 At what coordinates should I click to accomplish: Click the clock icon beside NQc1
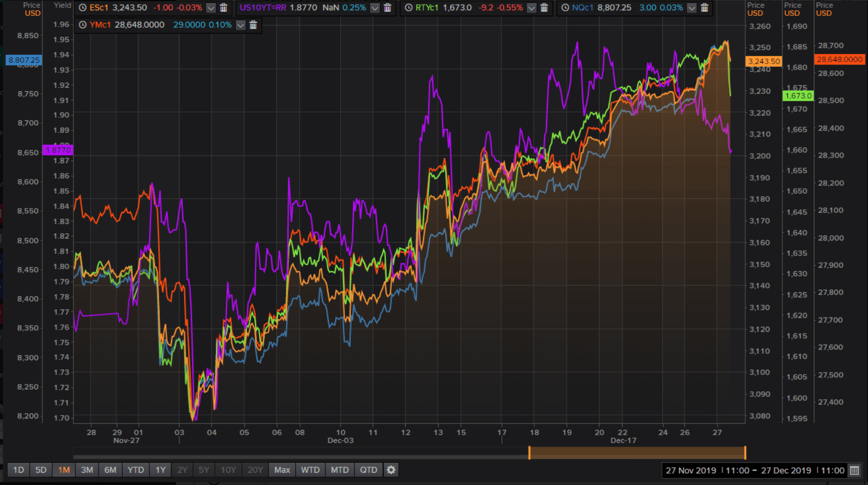pyautogui.click(x=565, y=8)
